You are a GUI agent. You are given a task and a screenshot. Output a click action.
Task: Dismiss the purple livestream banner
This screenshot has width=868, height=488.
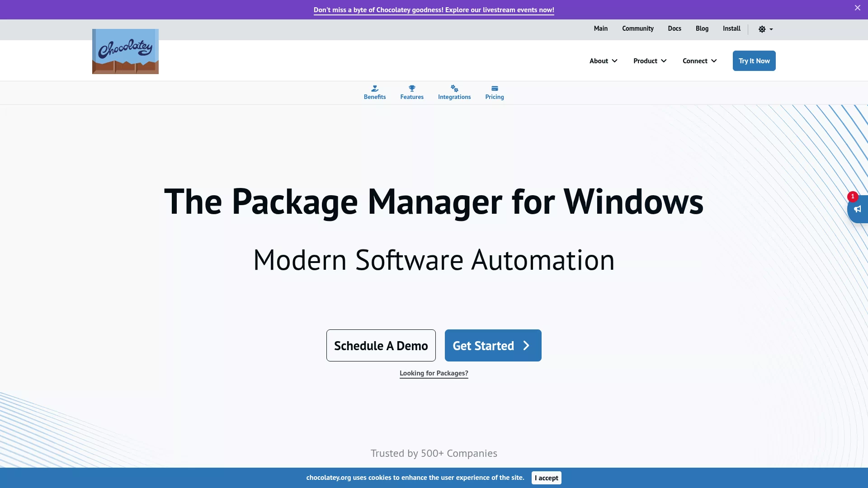(x=858, y=8)
